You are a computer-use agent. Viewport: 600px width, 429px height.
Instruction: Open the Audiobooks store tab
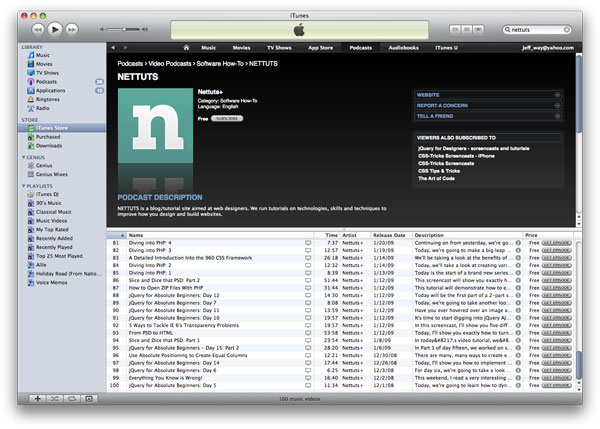pos(403,48)
